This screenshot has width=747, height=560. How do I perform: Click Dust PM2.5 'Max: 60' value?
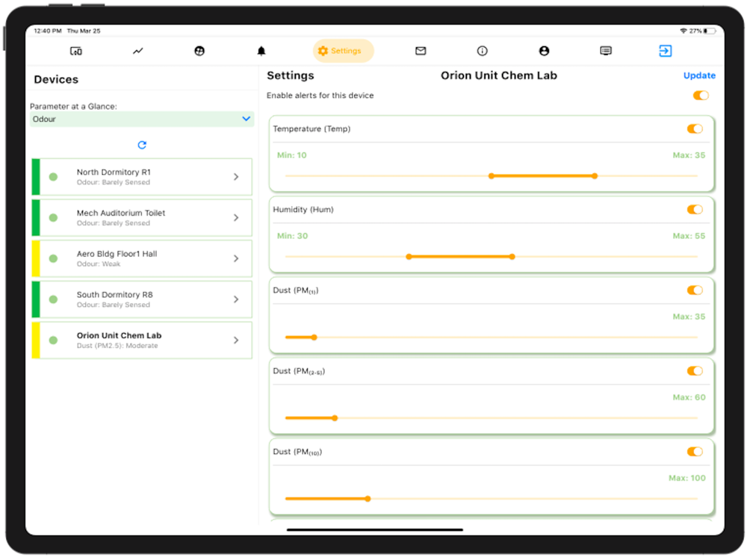pos(689,398)
